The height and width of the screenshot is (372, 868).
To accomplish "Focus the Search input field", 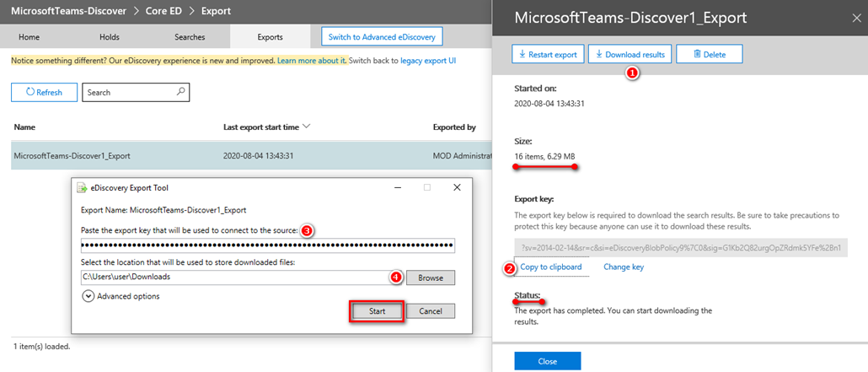I will 136,93.
